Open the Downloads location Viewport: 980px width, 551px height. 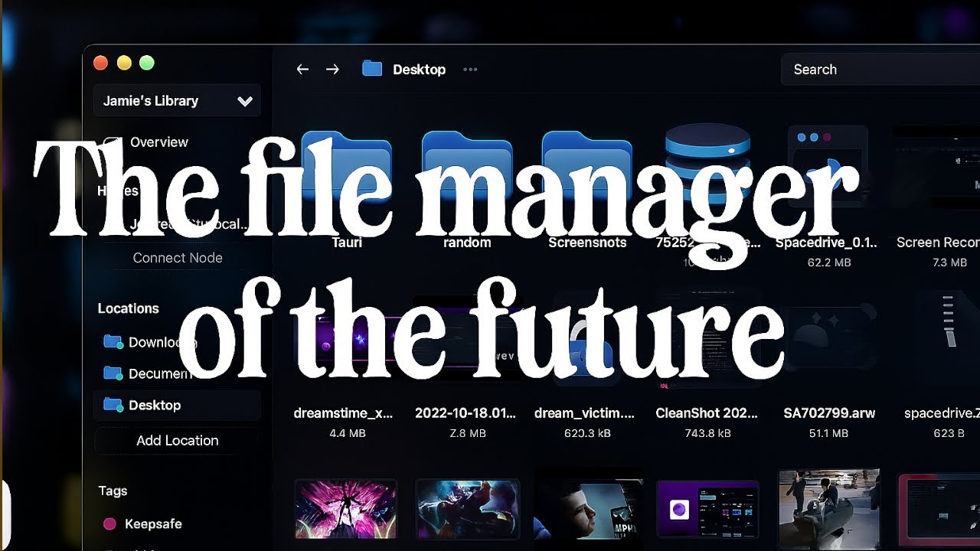(x=150, y=342)
